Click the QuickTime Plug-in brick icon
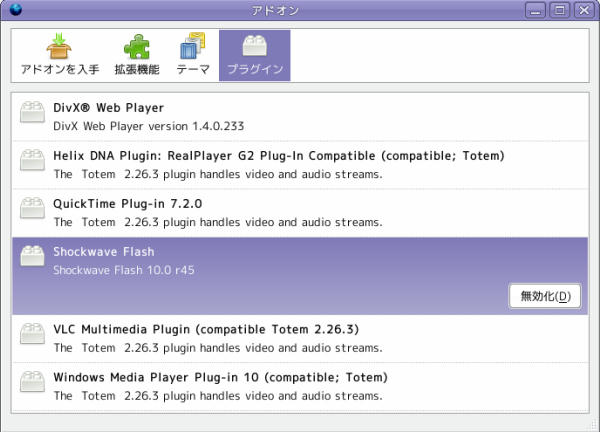Screen dimensions: 600x432 (32, 208)
